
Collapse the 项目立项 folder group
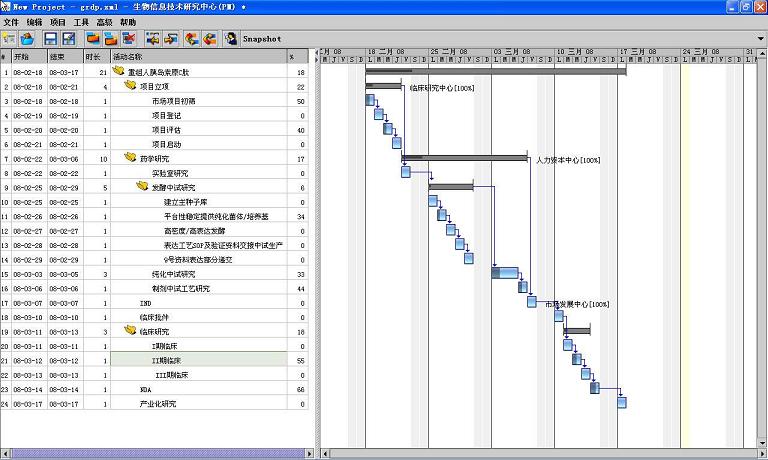point(129,86)
